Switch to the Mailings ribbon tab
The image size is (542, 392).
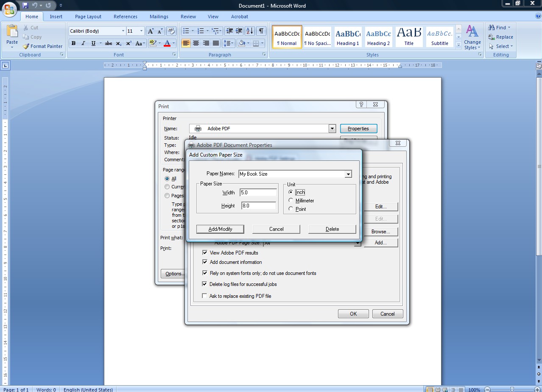[159, 17]
